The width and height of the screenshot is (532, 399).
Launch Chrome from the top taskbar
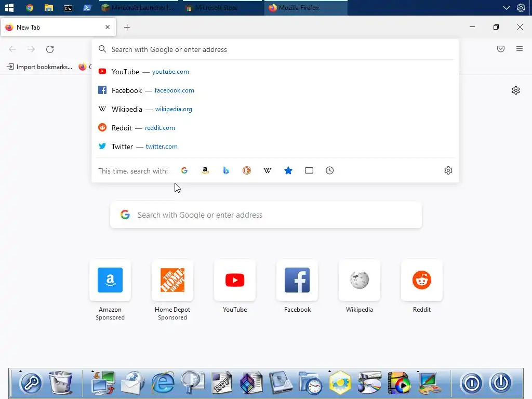30,7
